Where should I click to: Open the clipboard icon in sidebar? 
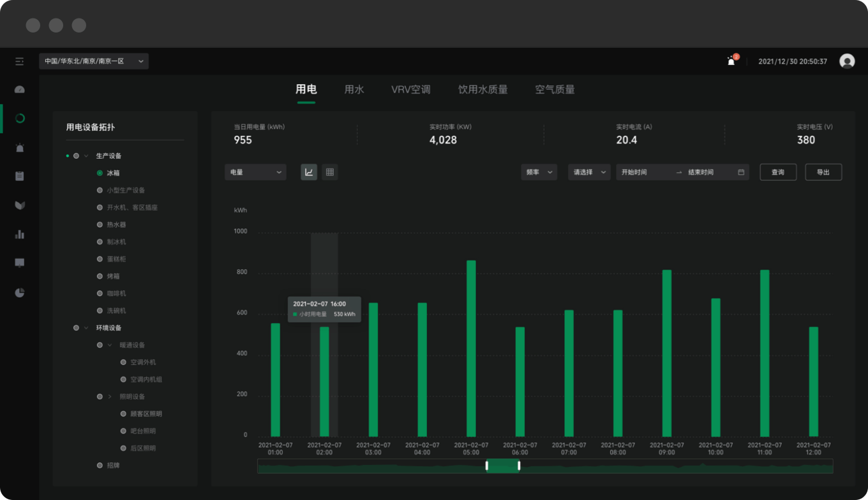pos(20,177)
